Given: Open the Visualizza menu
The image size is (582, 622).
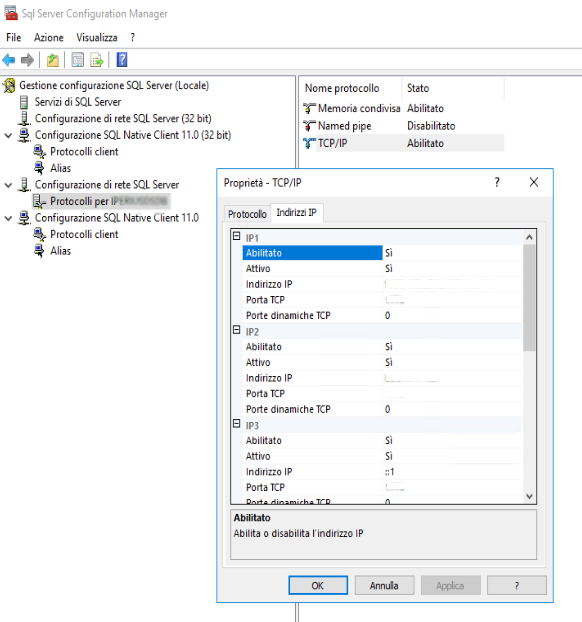Looking at the screenshot, I should pyautogui.click(x=97, y=38).
